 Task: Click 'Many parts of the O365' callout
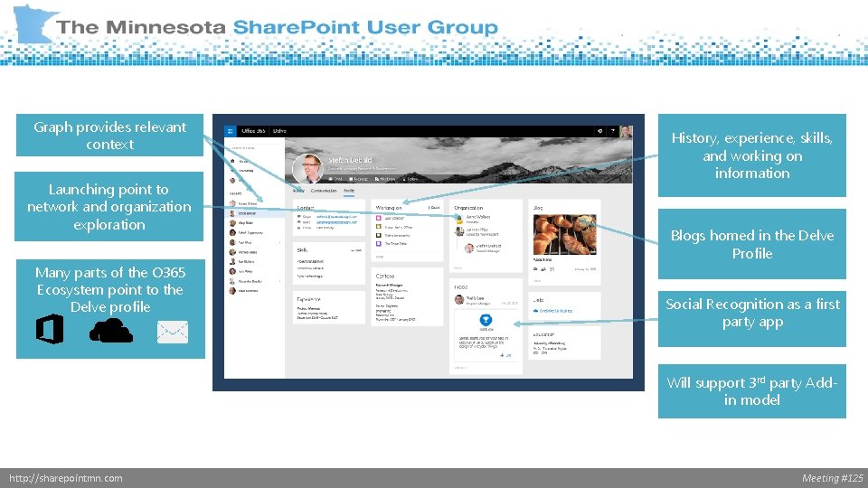click(x=110, y=309)
